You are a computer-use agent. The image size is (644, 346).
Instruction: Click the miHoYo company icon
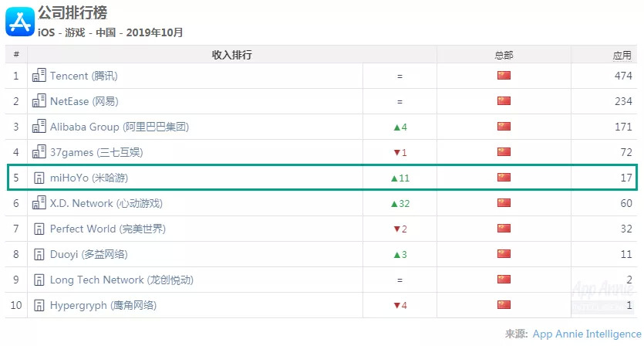(39, 178)
